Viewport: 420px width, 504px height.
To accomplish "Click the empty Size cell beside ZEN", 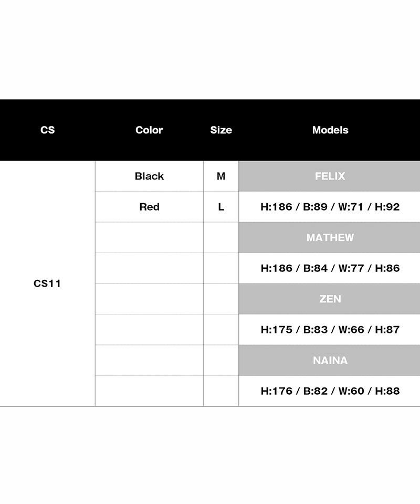I will 221,299.
